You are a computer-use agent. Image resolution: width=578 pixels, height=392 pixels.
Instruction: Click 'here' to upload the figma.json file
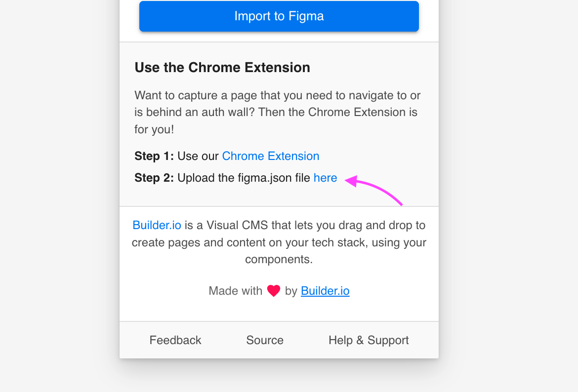coord(325,178)
